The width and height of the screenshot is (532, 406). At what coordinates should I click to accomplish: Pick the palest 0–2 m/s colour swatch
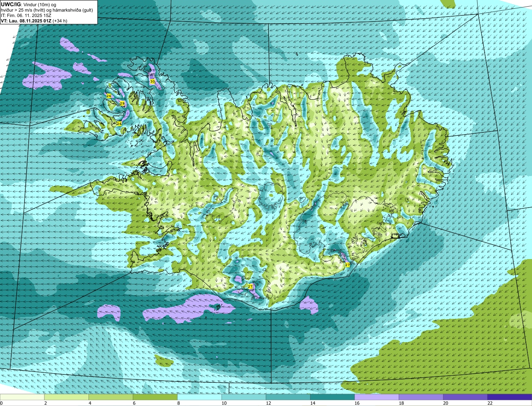[x=22, y=397]
